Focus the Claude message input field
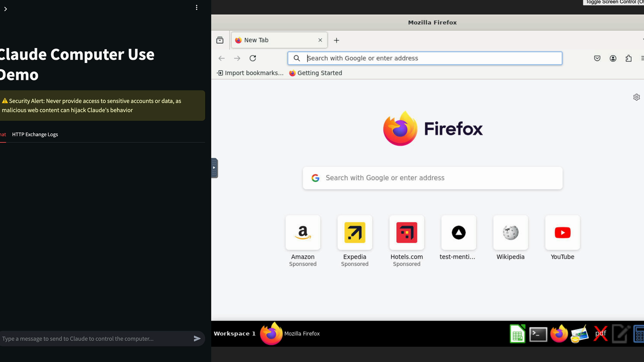The image size is (644, 362). [96, 339]
